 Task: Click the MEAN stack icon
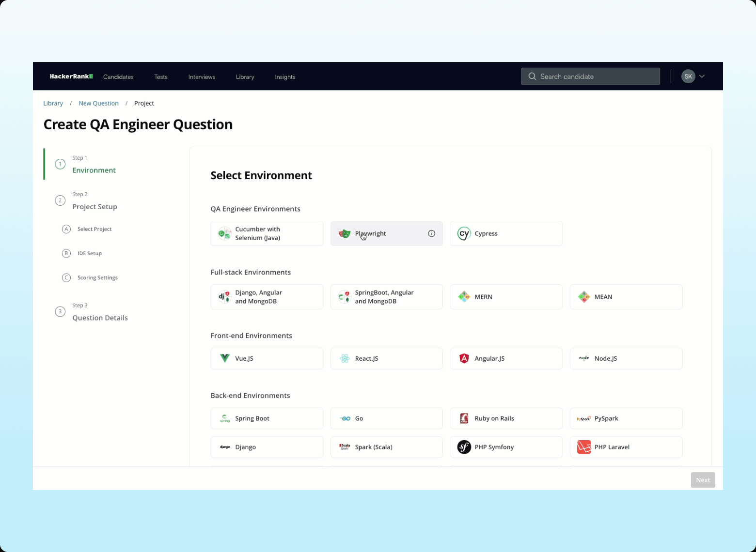click(x=584, y=297)
